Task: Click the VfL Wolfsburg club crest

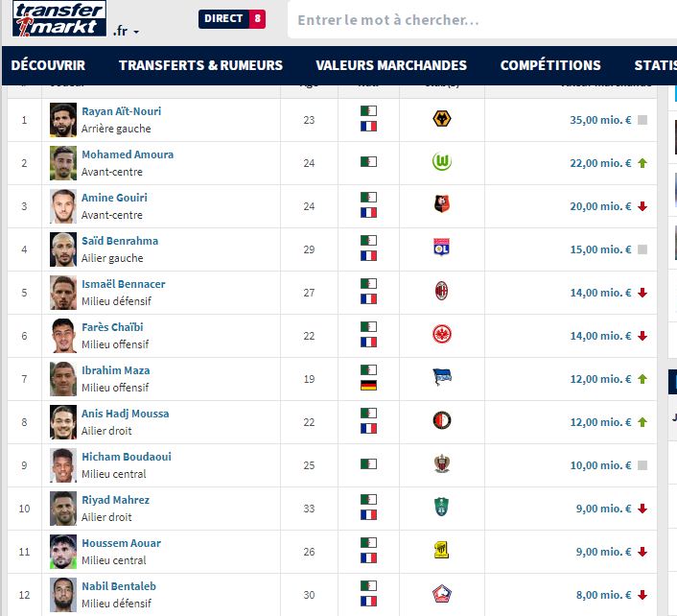Action: point(441,162)
